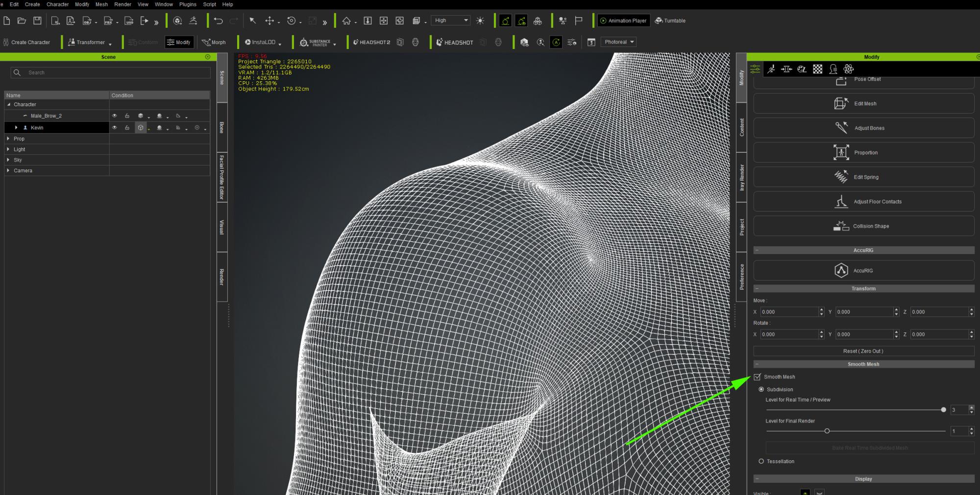The height and width of the screenshot is (495, 980).
Task: Toggle lock icon on Male_Brow_2 row
Action: [x=127, y=116]
